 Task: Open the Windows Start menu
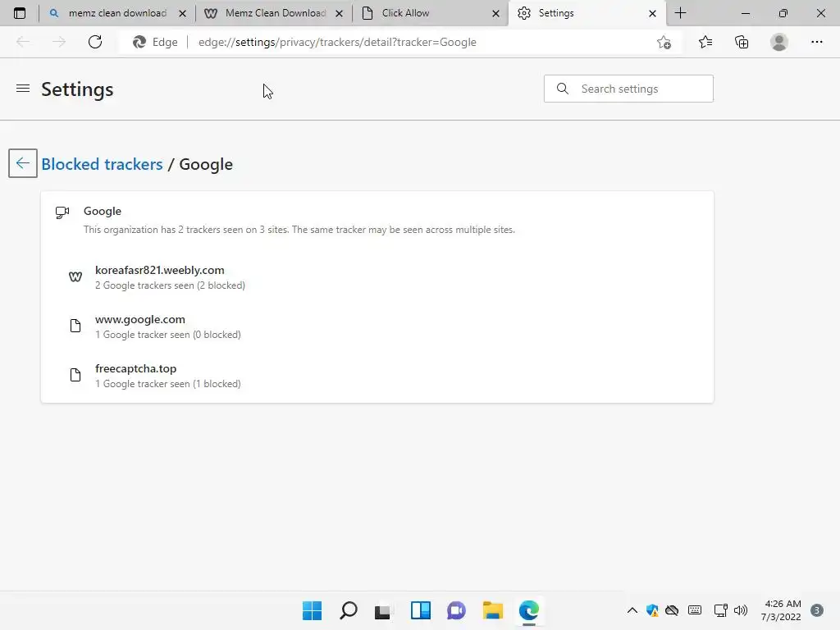312,610
